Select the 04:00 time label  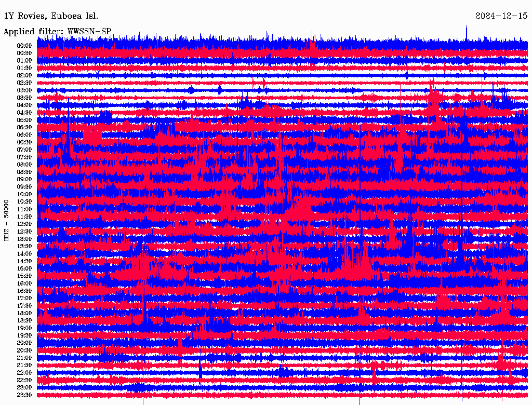24,105
